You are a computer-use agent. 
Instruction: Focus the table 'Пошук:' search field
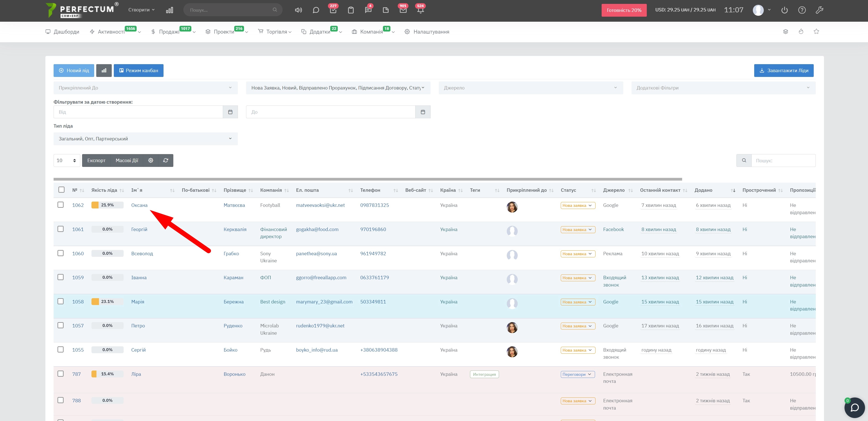coord(783,161)
